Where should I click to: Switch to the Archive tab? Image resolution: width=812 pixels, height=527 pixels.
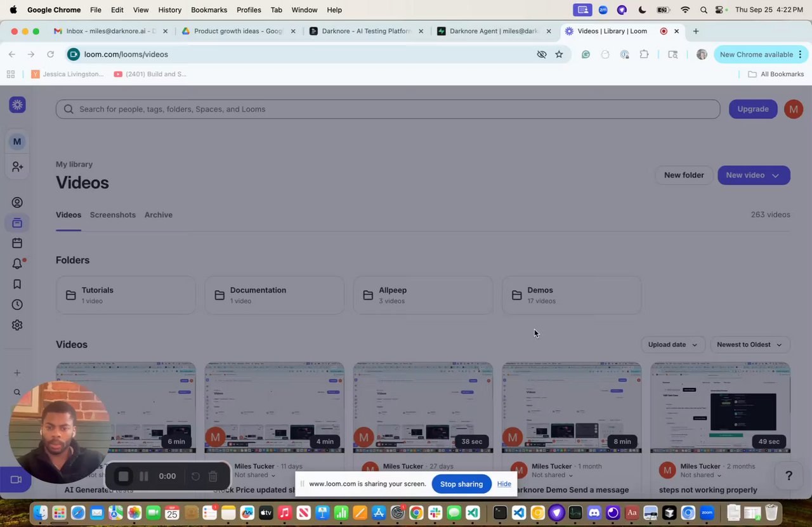[x=159, y=215]
